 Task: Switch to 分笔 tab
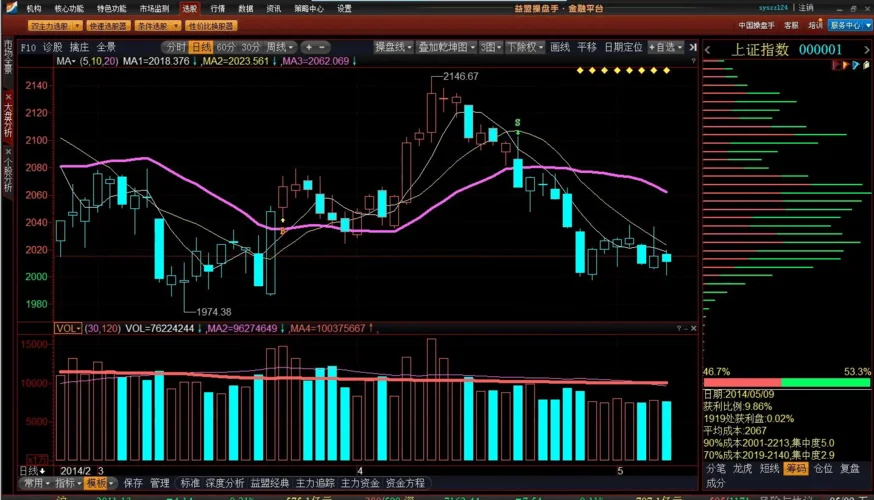pos(716,469)
